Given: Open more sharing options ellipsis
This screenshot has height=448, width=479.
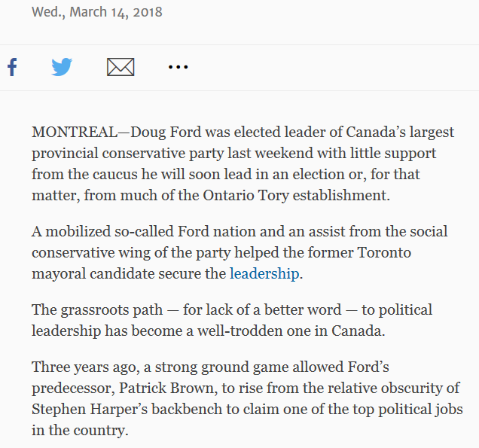Looking at the screenshot, I should click(x=178, y=66).
